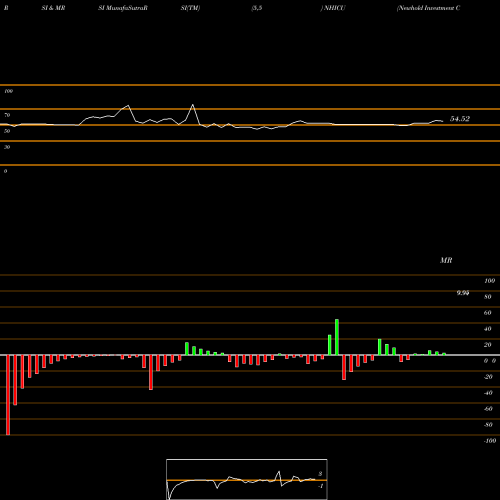Click the SI(TM) header label

pos(190,8)
